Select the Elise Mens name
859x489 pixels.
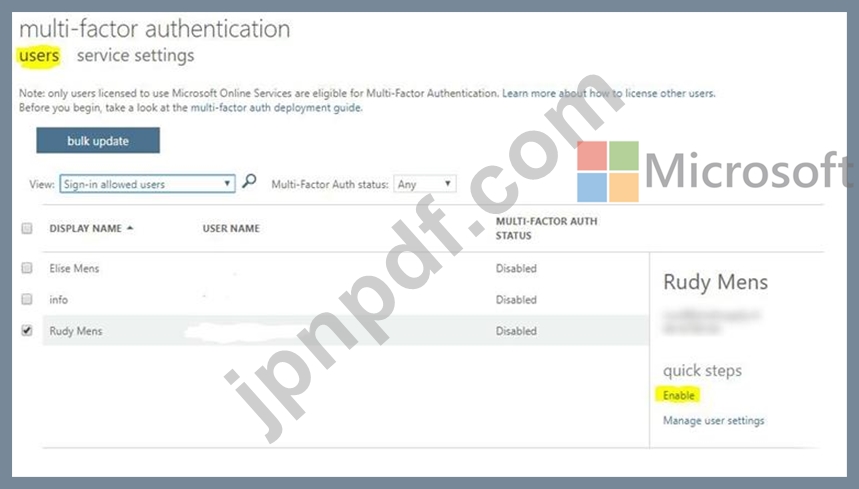(74, 268)
